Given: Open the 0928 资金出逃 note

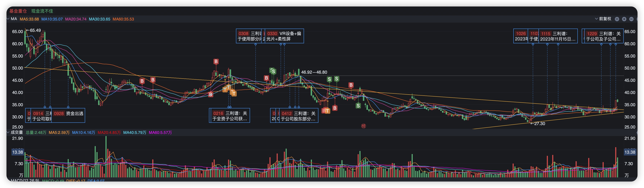Looking at the screenshot, I should 68,115.
